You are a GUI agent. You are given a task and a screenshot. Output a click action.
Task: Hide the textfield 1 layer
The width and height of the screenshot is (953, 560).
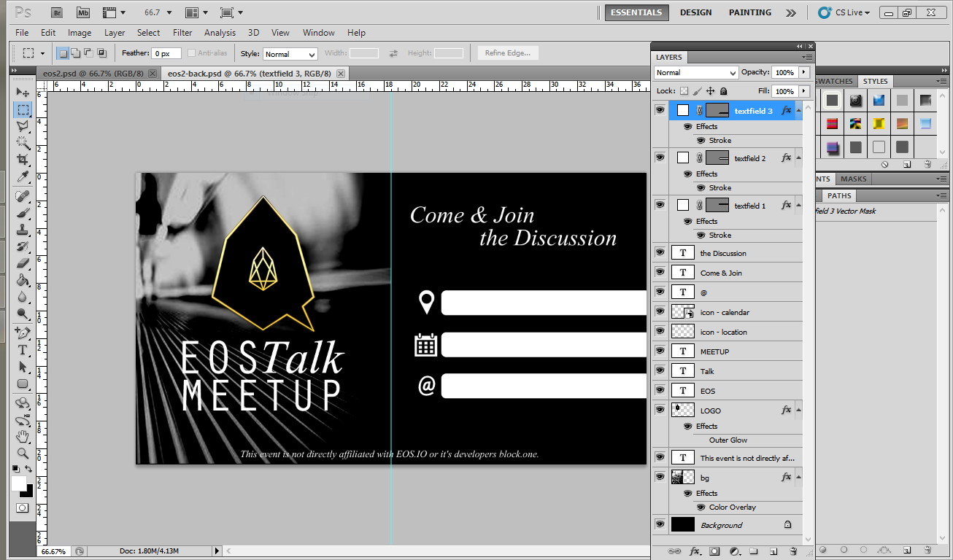point(660,205)
